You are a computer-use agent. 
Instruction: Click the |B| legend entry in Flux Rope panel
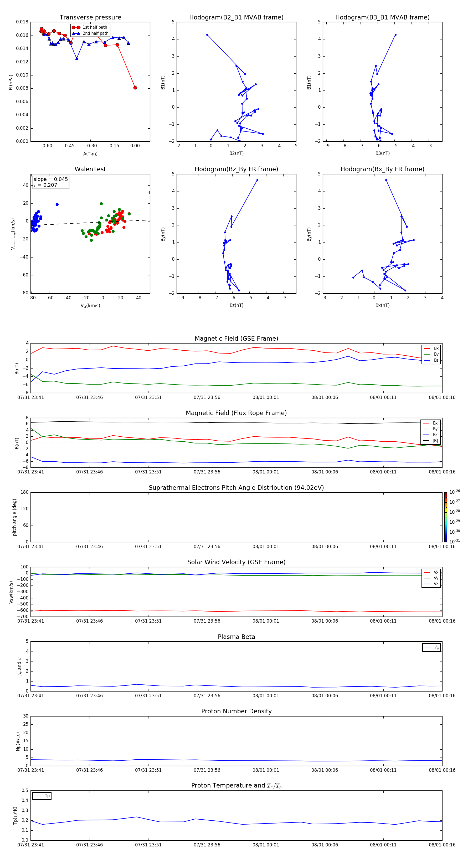[x=431, y=441]
